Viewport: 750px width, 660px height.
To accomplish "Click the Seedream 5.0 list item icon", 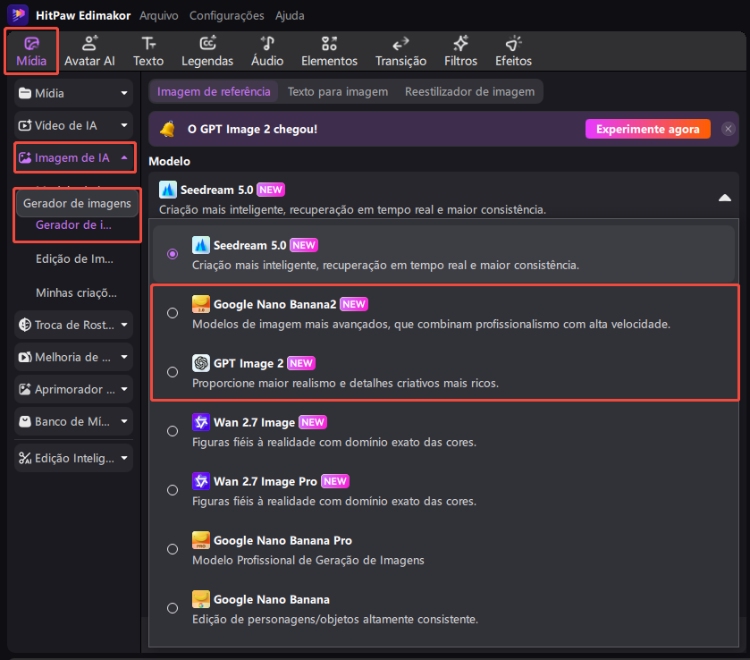I will click(x=201, y=245).
